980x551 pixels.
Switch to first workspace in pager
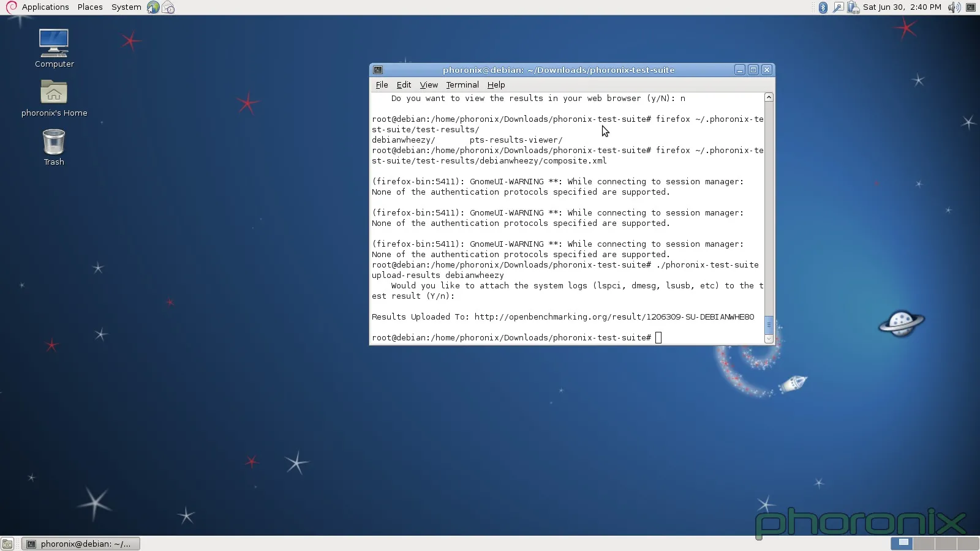[x=902, y=543]
